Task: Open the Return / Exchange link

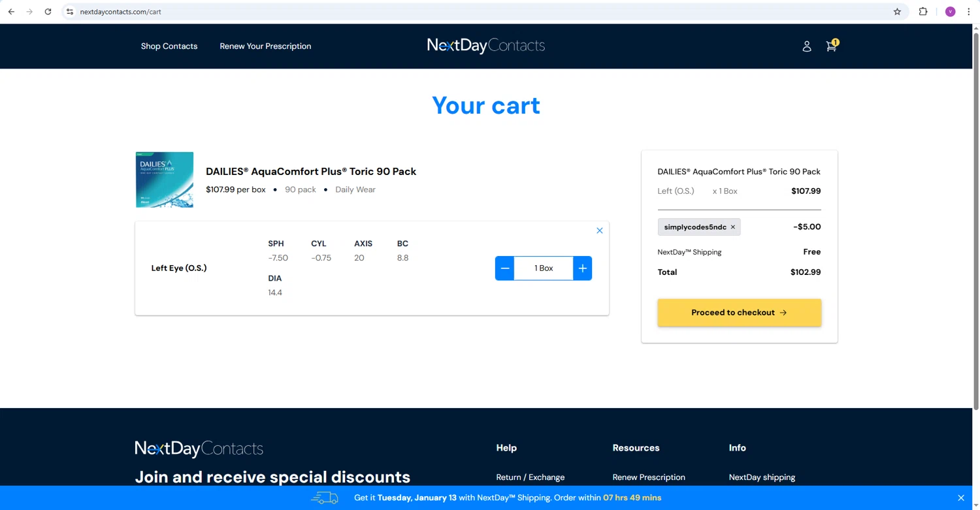Action: [530, 477]
